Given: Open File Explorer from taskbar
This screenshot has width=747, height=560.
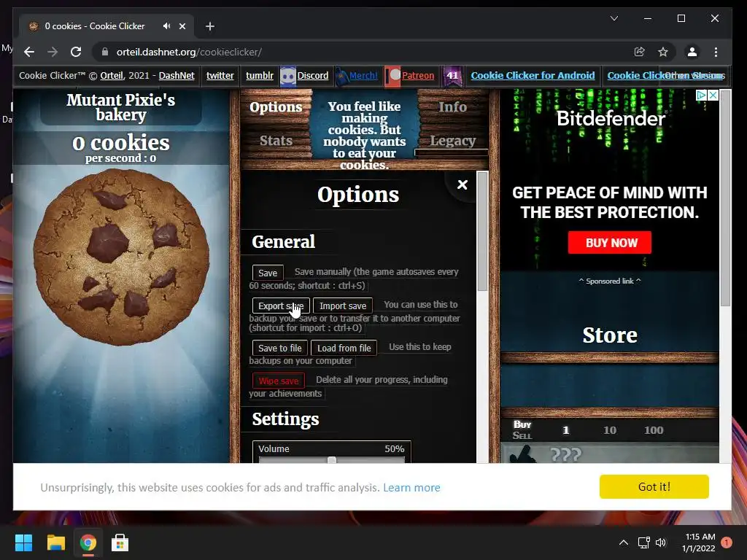Looking at the screenshot, I should point(55,542).
